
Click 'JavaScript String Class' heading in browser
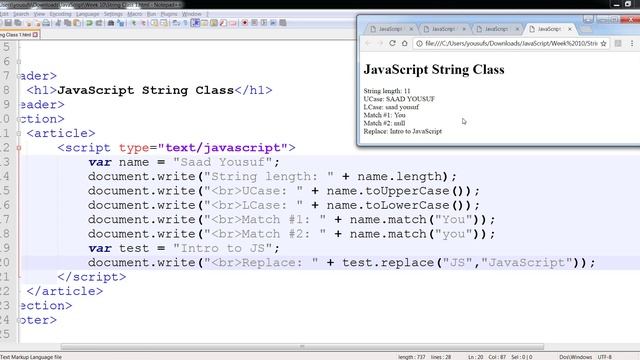(x=434, y=69)
